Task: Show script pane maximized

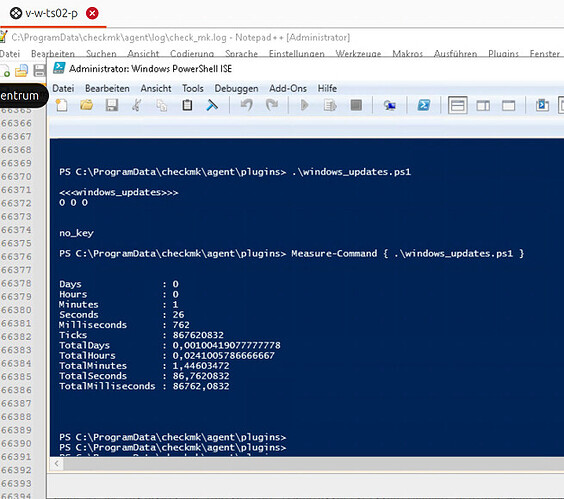Action: tap(508, 106)
